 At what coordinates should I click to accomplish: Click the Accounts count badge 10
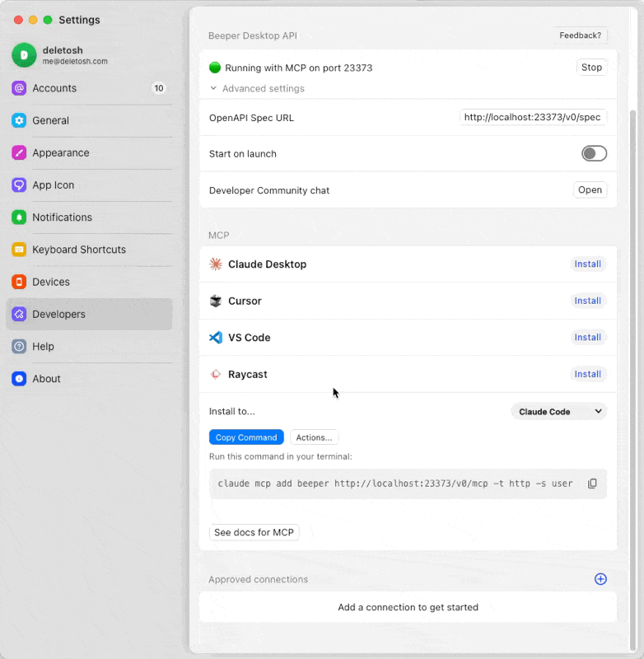coord(159,88)
